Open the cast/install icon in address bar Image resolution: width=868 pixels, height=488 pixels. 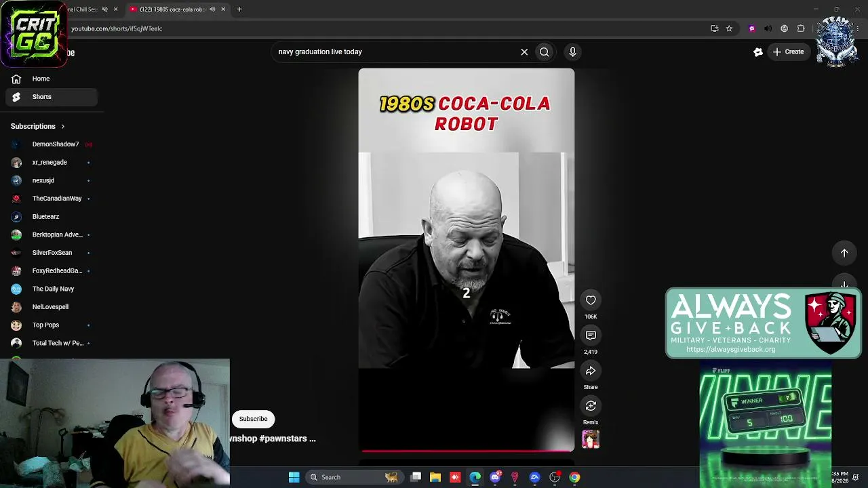714,28
